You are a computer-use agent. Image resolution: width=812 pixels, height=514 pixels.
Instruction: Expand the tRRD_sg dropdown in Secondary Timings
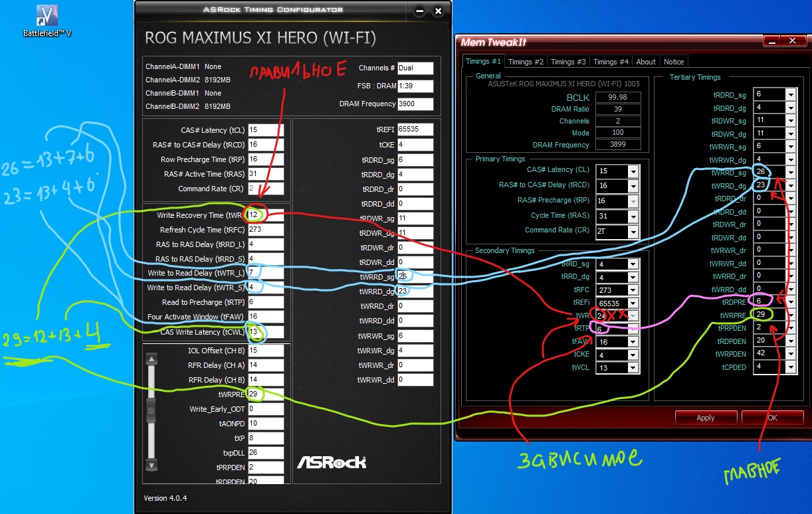633,264
